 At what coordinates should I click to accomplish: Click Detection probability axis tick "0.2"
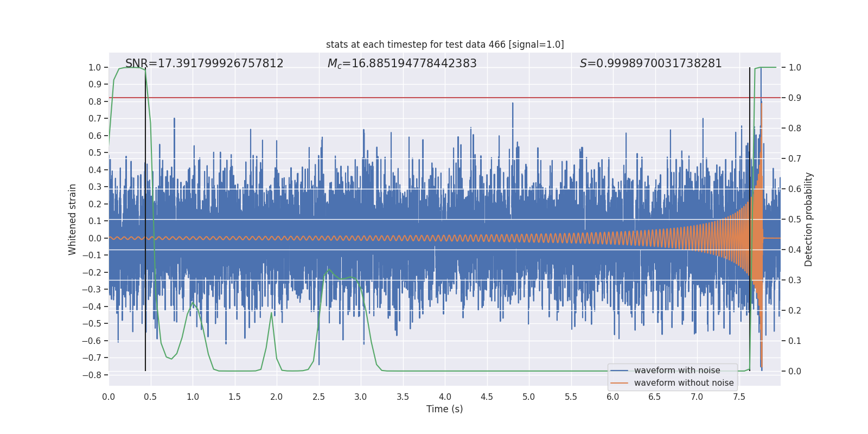click(795, 311)
